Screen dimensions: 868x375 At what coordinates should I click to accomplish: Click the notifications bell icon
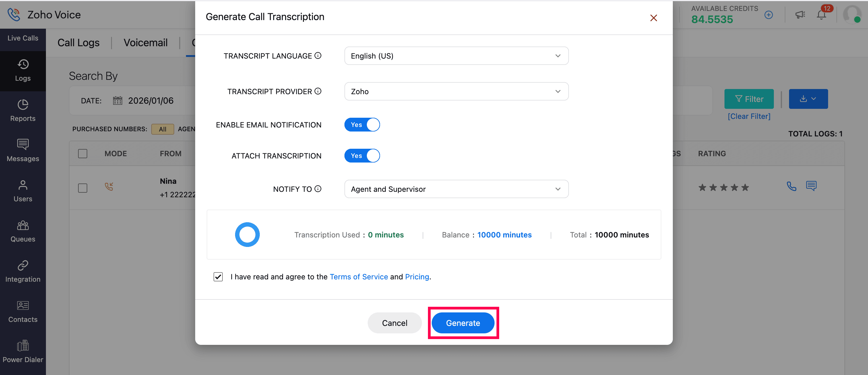tap(821, 15)
